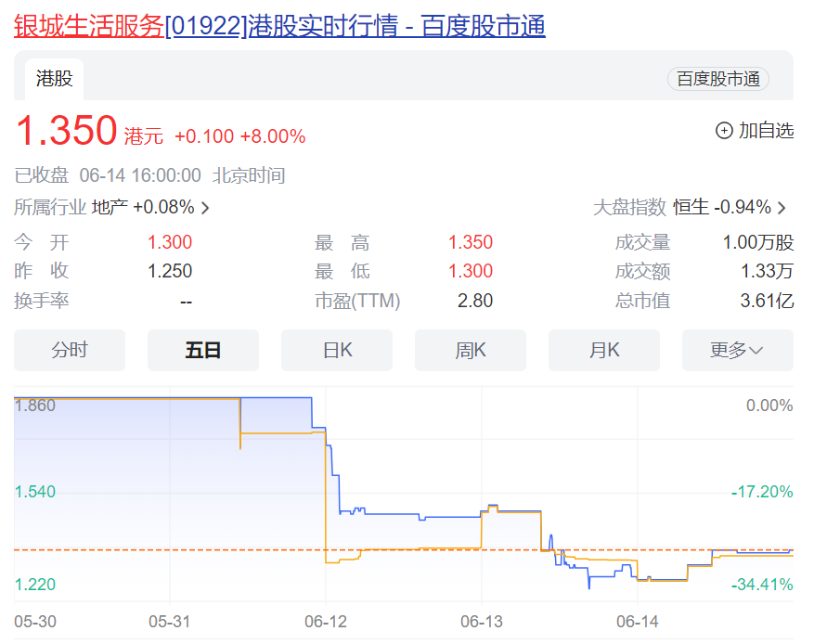
Task: Click the -17.20% axis label
Action: (x=762, y=492)
